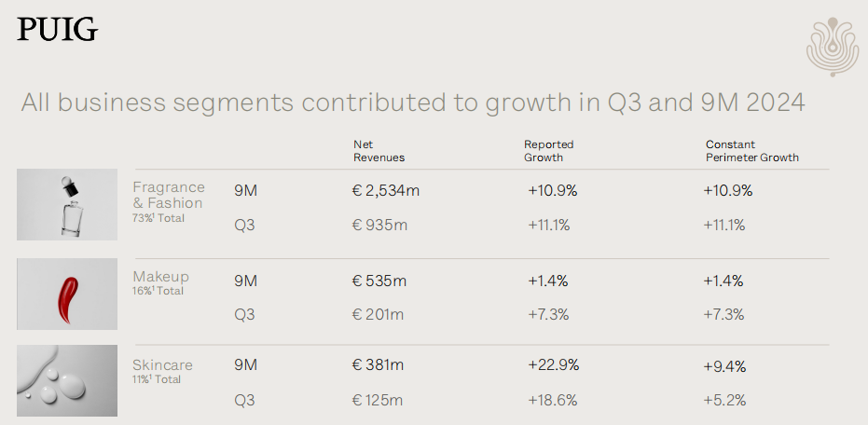Click the slide title about business segments

click(x=413, y=102)
